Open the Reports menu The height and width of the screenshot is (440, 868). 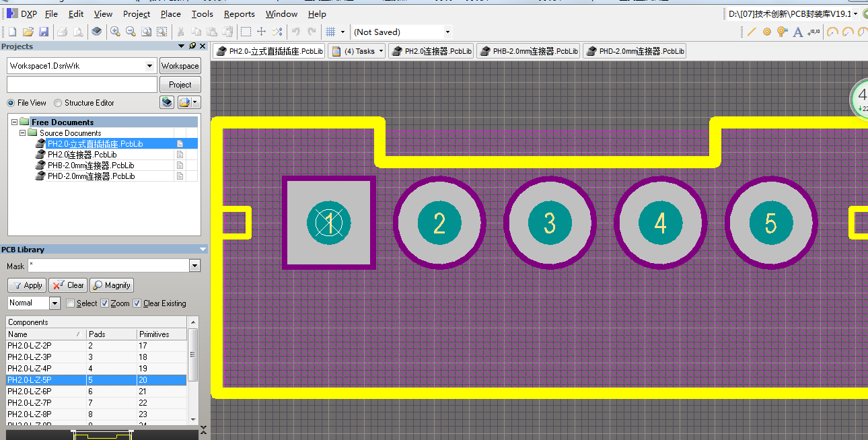point(239,13)
